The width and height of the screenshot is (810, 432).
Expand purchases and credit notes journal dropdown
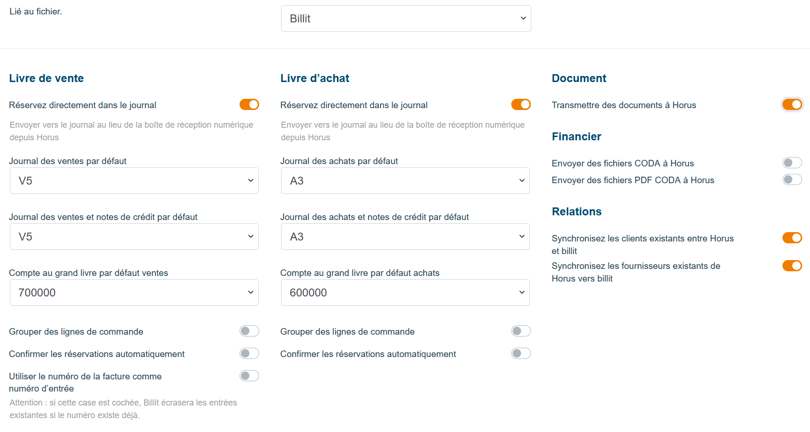(405, 237)
